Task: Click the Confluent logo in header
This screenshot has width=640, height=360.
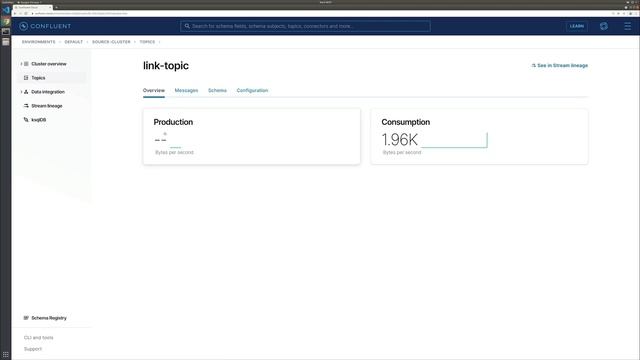Action: 45,26
